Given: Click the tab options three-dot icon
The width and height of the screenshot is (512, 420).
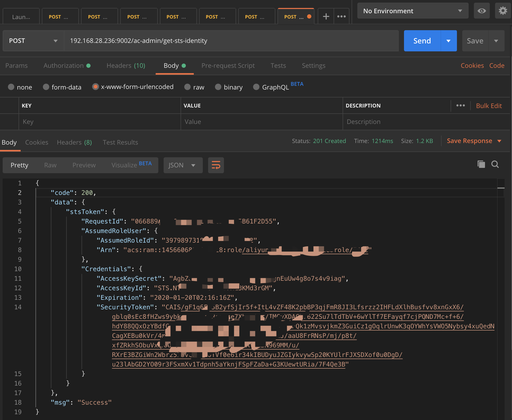Looking at the screenshot, I should 341,16.
